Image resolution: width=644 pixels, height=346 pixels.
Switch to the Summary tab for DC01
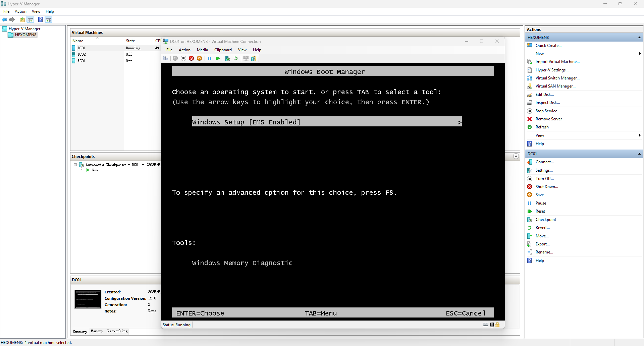click(x=80, y=332)
